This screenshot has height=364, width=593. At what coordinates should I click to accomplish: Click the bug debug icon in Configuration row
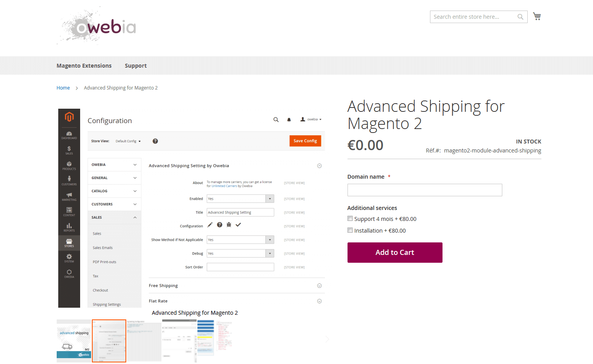click(x=229, y=225)
